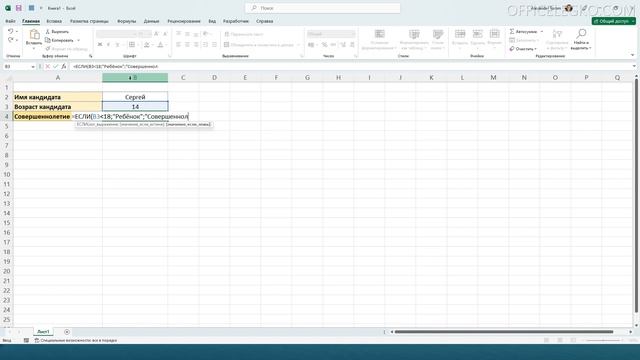Viewport: 640px width, 360px height.
Task: Click Format cells (Формат) icon
Action: point(495,34)
